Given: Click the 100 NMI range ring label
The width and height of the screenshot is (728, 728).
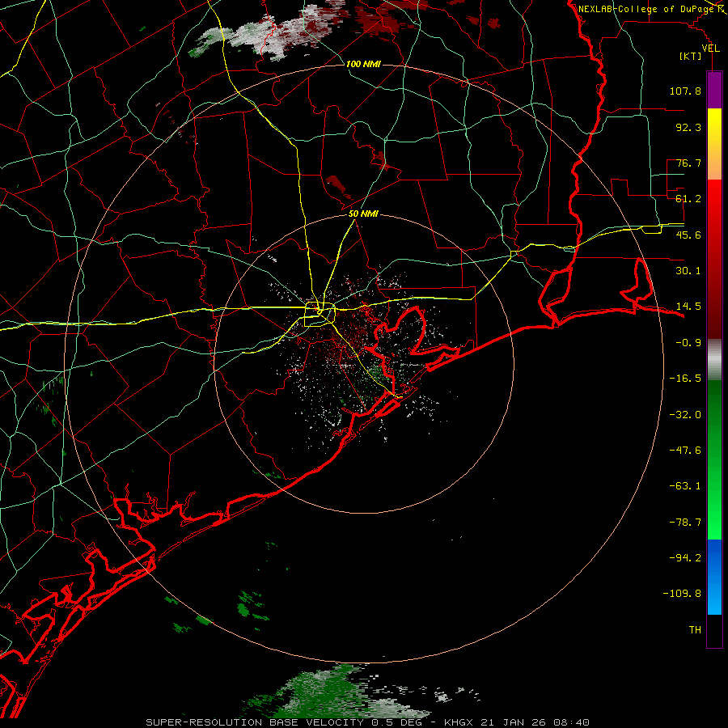Looking at the screenshot, I should tap(363, 64).
